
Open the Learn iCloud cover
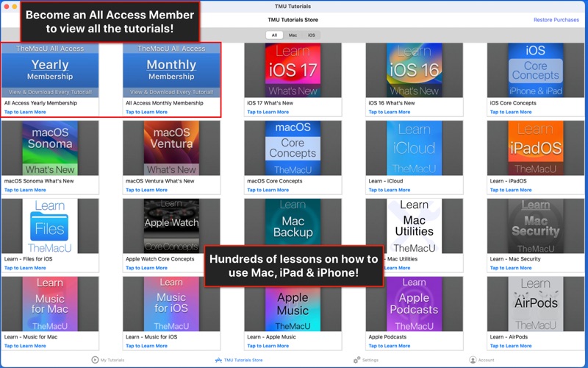point(415,148)
